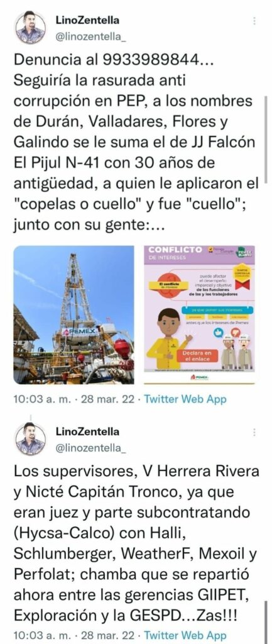Open the three-dot menu on first tweet

click(x=254, y=21)
